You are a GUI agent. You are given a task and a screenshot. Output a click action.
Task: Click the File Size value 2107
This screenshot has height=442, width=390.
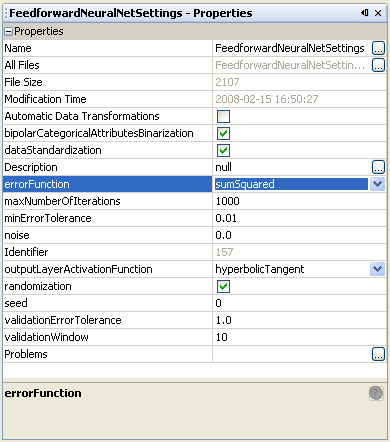click(x=227, y=82)
